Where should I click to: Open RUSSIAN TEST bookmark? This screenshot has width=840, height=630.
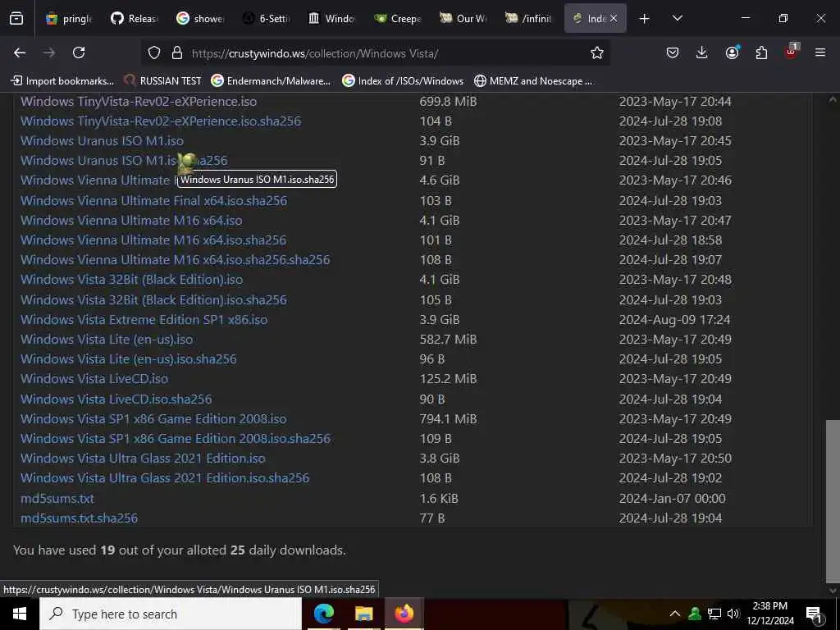click(163, 81)
